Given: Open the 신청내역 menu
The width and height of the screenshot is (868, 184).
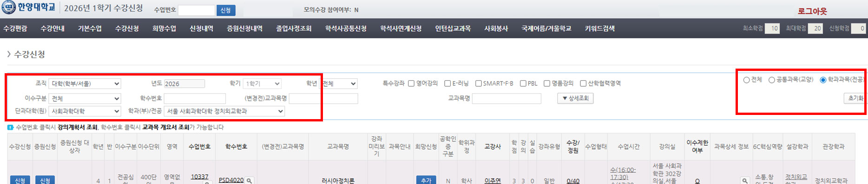Looking at the screenshot, I should click(201, 29).
